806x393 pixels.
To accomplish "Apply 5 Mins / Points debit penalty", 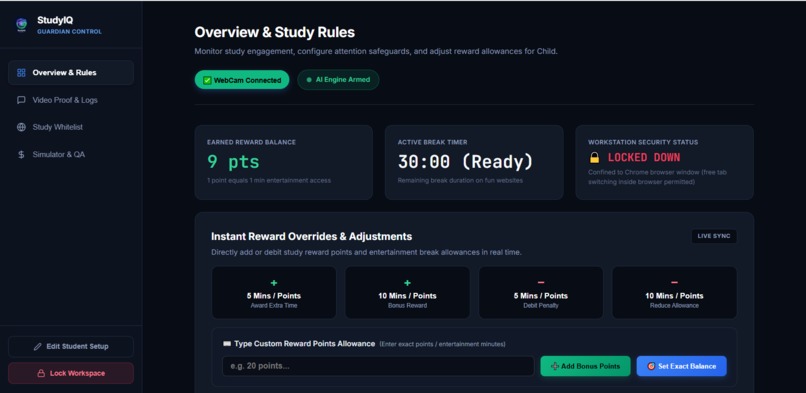I will (x=541, y=292).
